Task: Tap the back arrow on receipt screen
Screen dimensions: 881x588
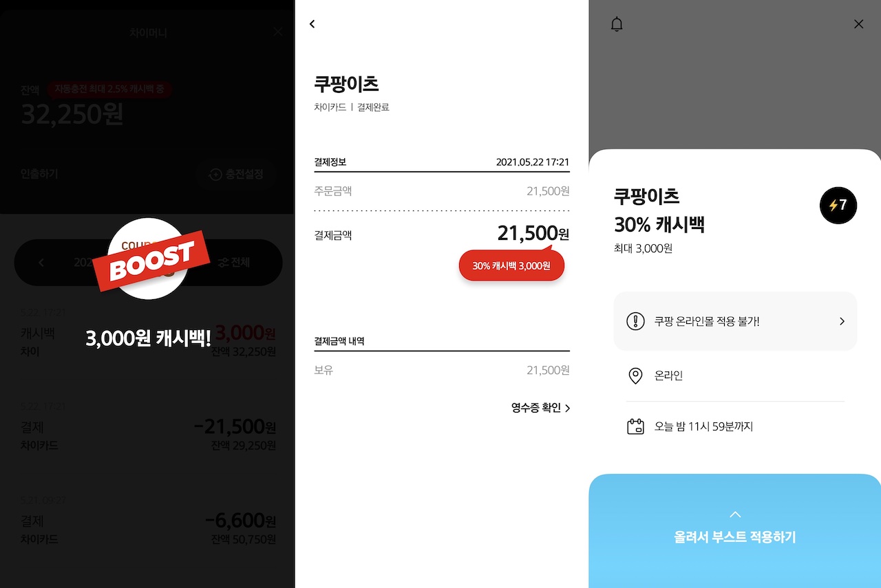Action: click(x=312, y=24)
